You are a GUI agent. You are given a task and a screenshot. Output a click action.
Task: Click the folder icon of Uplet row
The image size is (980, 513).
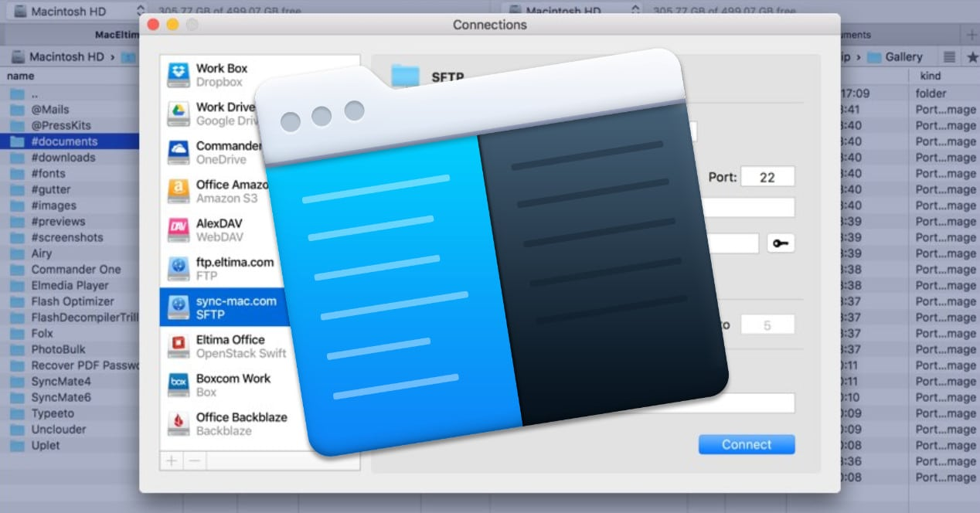[x=17, y=445]
